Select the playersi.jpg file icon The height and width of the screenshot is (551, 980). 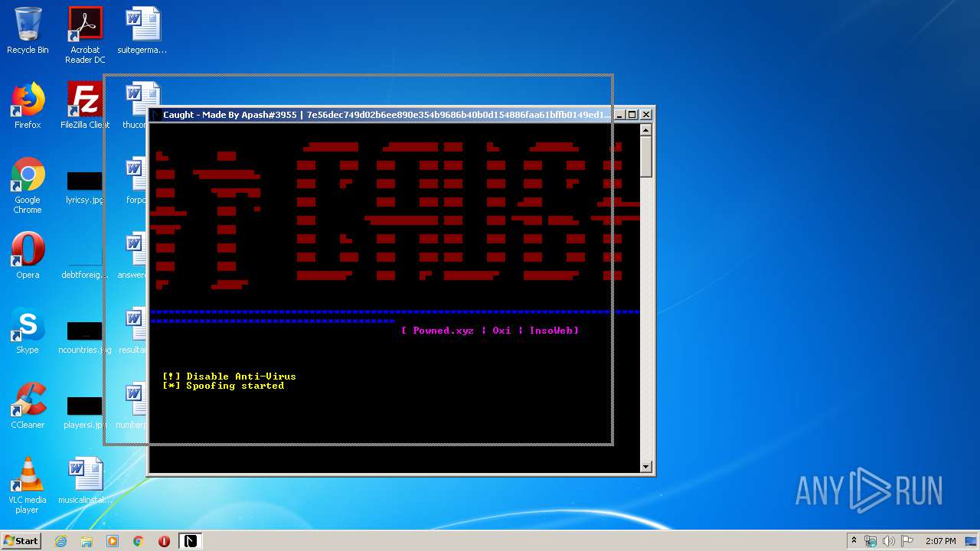(84, 412)
